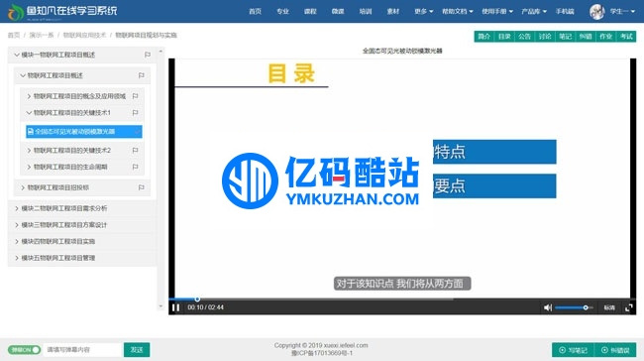
Task: Switch to the 公告 tab
Action: coord(524,37)
